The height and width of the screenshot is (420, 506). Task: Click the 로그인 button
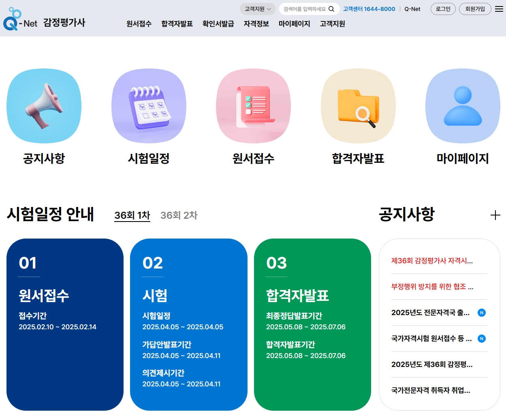(x=443, y=9)
